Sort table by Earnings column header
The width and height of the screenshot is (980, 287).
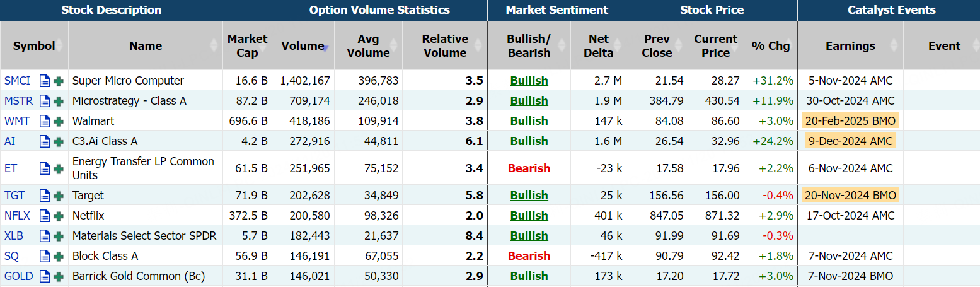(x=850, y=45)
